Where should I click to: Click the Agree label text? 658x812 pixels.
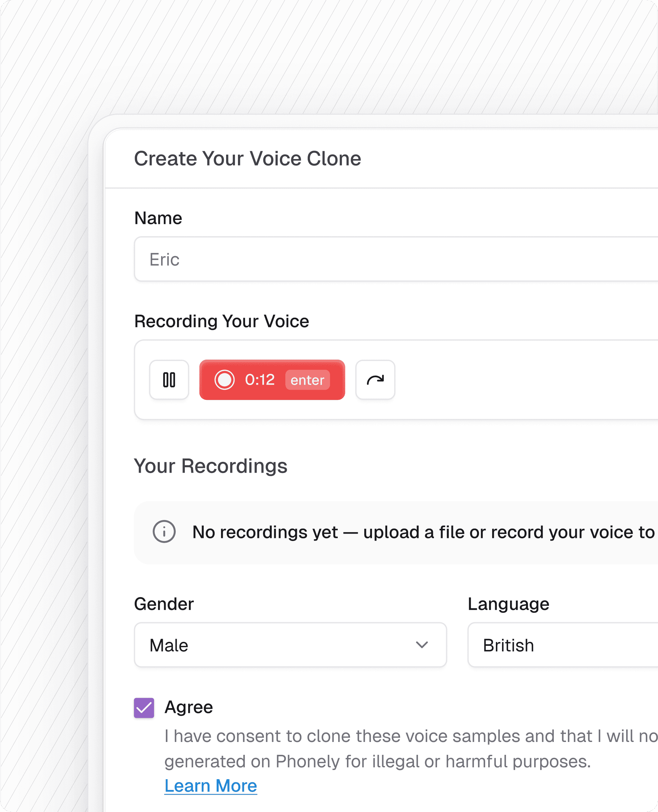click(189, 707)
